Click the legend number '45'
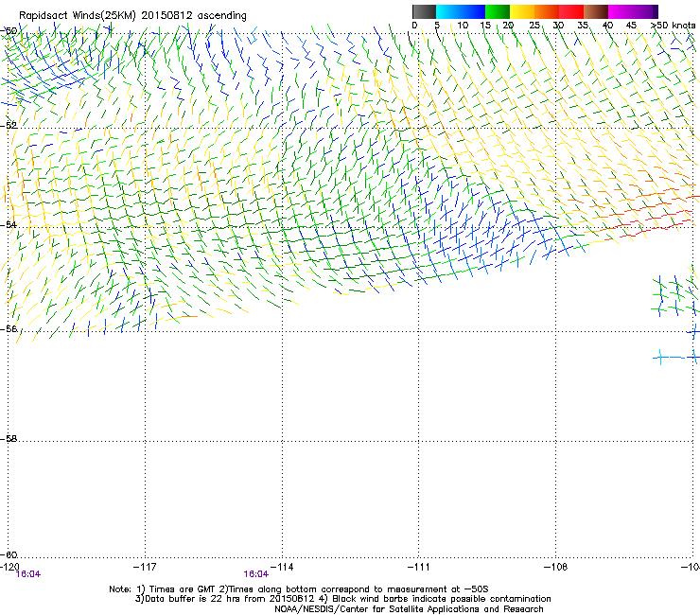The height and width of the screenshot is (615, 700). point(631,26)
